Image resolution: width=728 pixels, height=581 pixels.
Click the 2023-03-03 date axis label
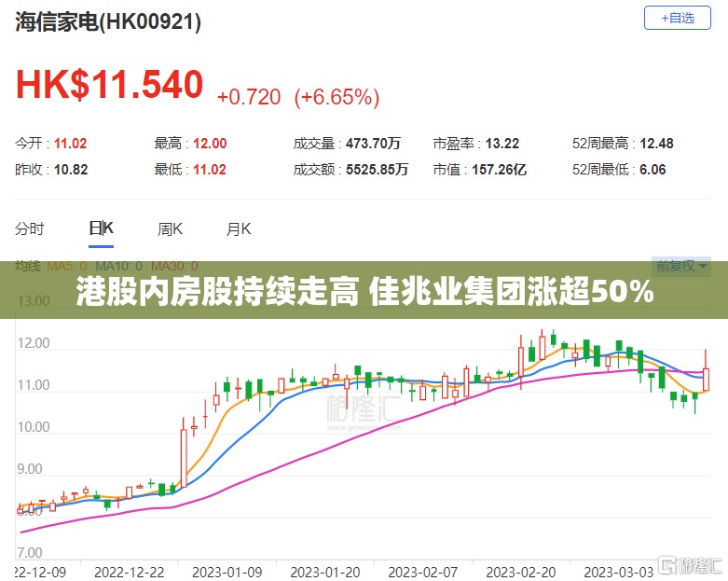coord(618,572)
